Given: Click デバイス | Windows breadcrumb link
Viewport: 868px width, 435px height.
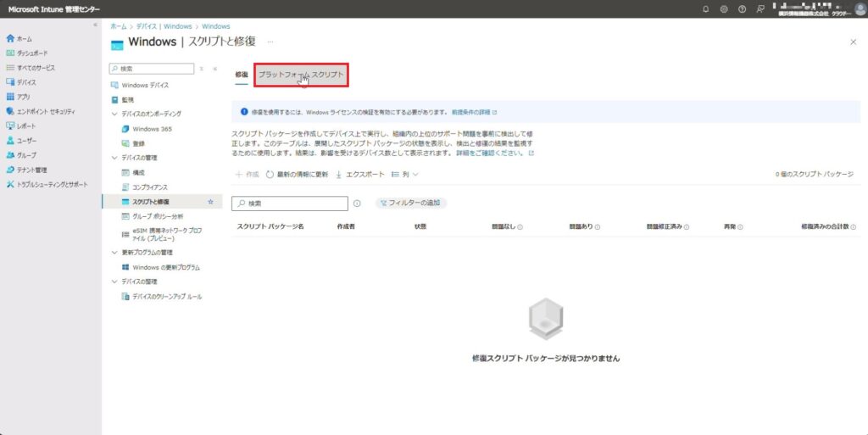Looking at the screenshot, I should [x=164, y=26].
